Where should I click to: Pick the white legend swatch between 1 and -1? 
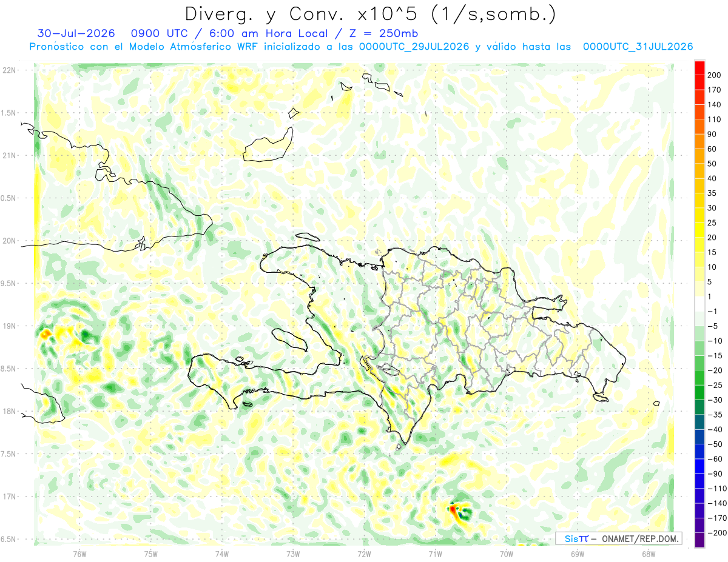699,303
